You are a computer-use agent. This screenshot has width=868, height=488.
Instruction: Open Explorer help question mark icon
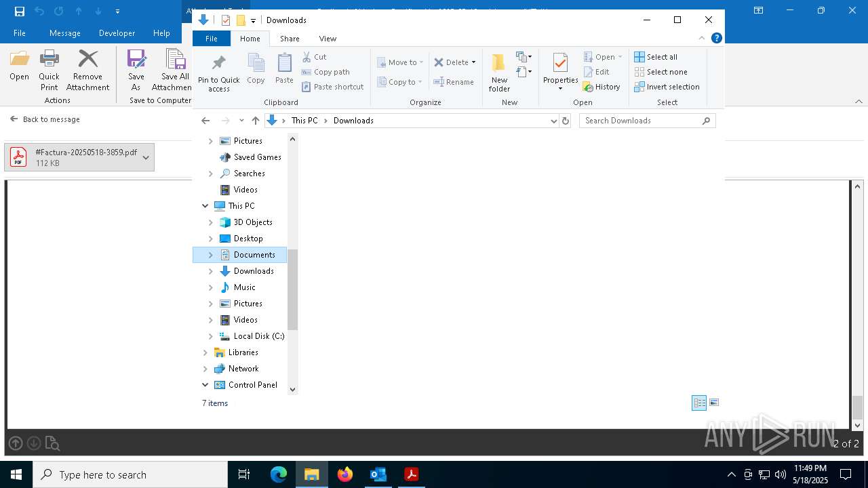click(716, 38)
